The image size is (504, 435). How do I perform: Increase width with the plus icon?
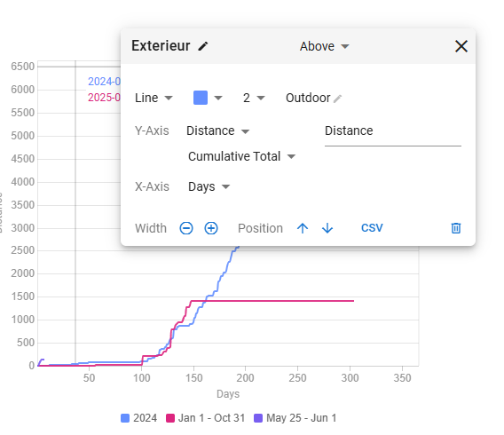[x=211, y=228]
